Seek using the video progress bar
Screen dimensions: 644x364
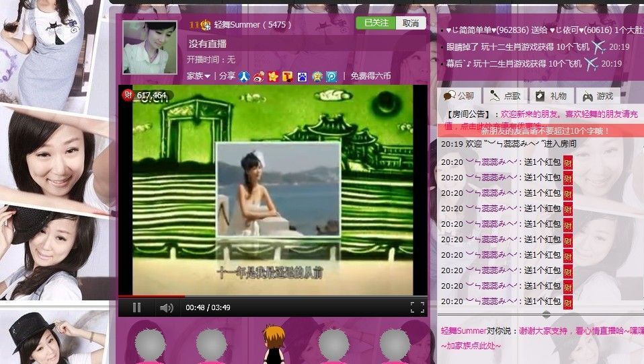(273, 296)
